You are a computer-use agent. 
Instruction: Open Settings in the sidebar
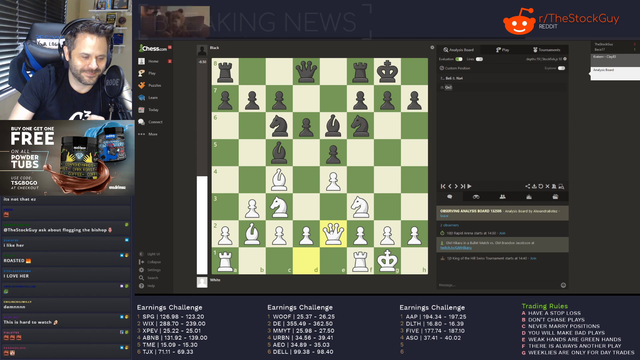(x=150, y=270)
